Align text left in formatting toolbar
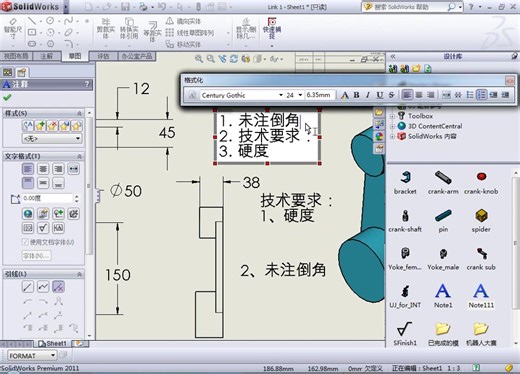 [407, 95]
